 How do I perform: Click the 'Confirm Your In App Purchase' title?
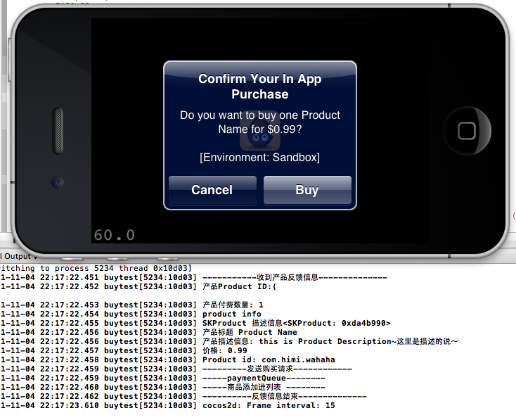click(x=260, y=87)
